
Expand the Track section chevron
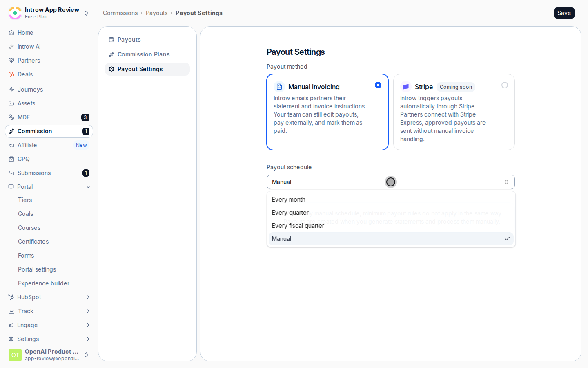point(88,311)
